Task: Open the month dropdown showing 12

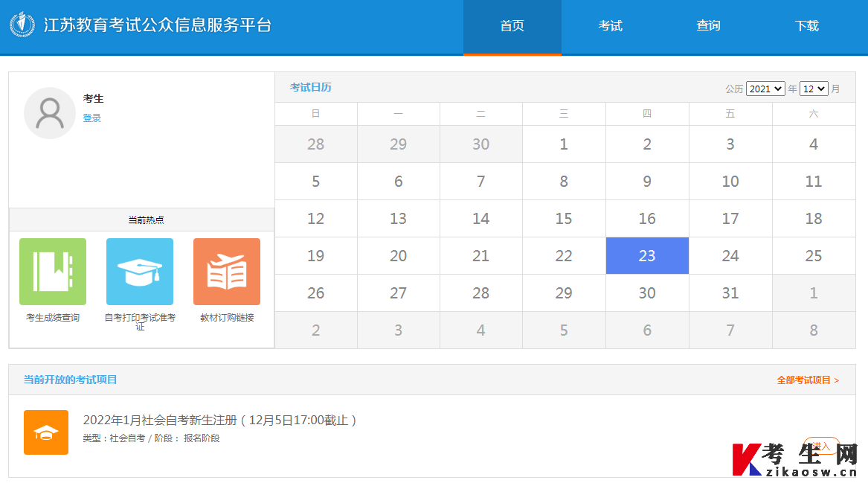Action: click(814, 89)
